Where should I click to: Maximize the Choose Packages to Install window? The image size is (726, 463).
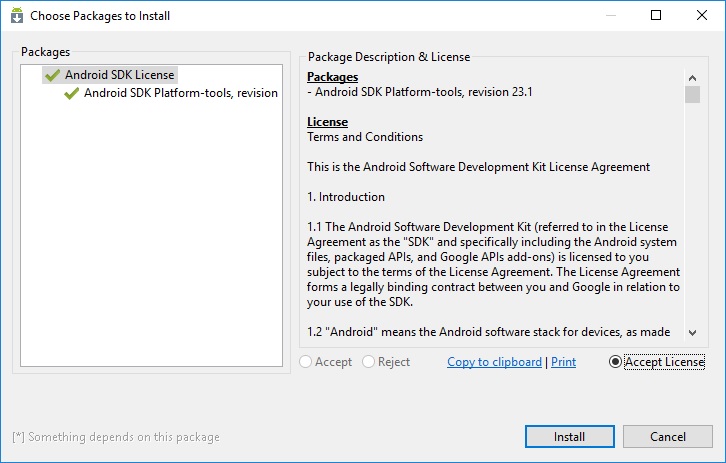[655, 16]
